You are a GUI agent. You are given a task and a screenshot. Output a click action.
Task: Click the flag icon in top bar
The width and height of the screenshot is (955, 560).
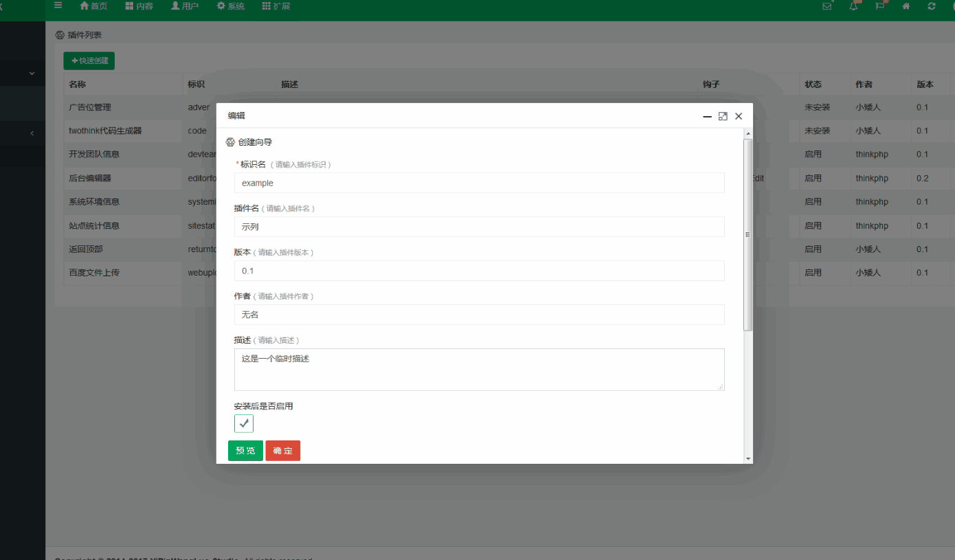(x=880, y=6)
